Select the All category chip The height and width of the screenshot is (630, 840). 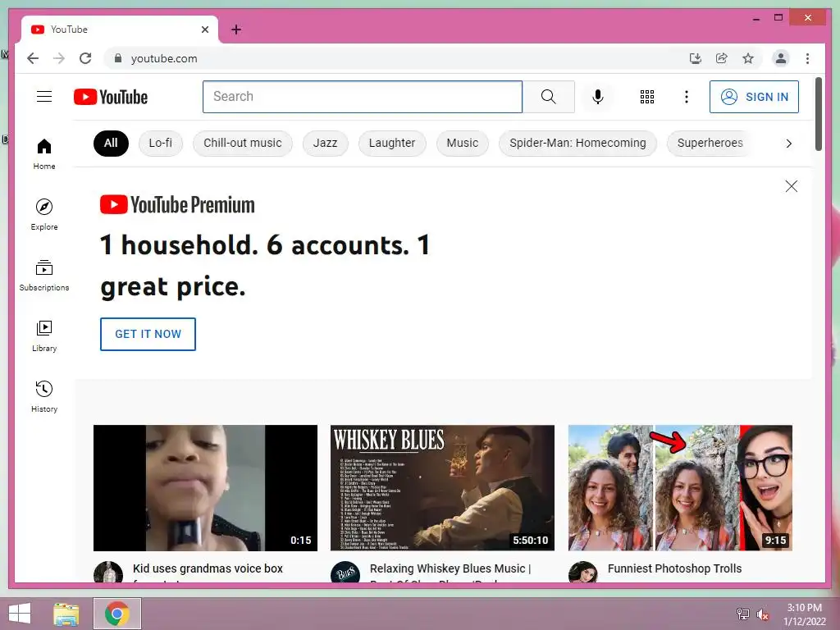click(x=111, y=143)
